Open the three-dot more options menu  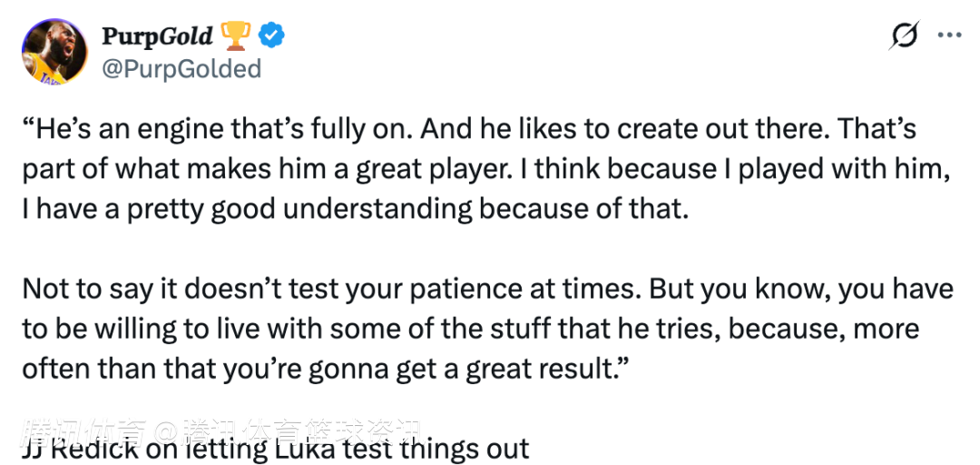pos(948,35)
